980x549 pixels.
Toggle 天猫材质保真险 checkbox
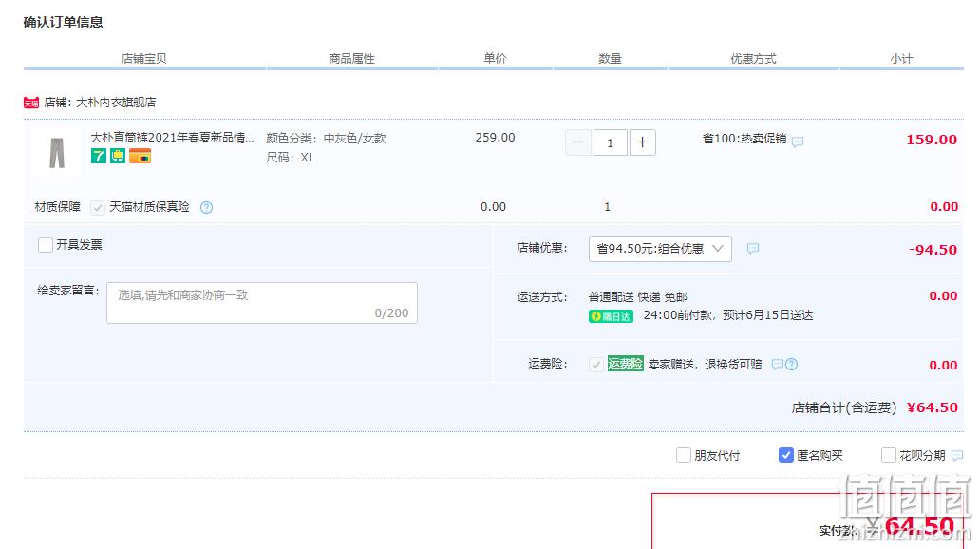(x=98, y=208)
